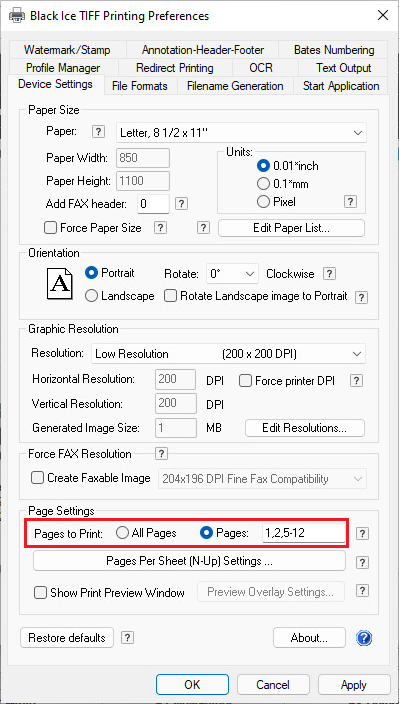Close the Printing Preferences window

coord(383,16)
